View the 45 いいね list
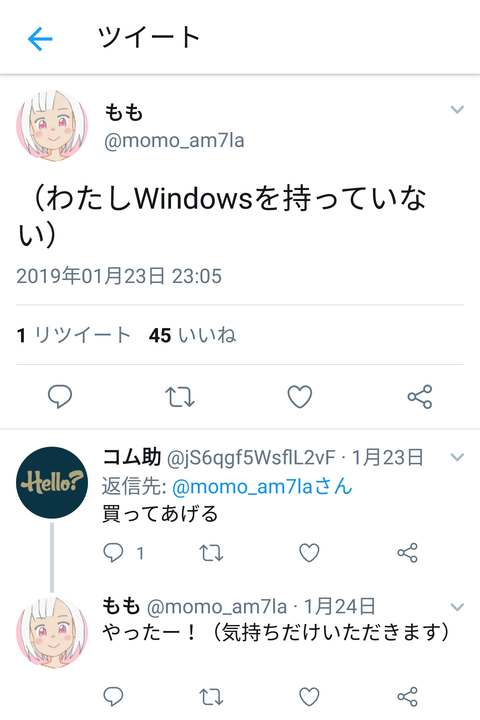Screen dimensions: 480x720 (x=192, y=335)
